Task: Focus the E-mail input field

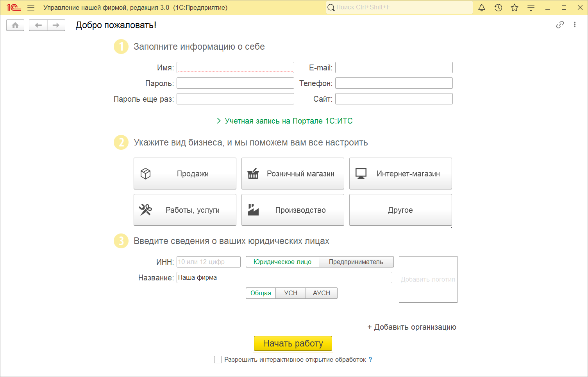Action: [x=394, y=67]
